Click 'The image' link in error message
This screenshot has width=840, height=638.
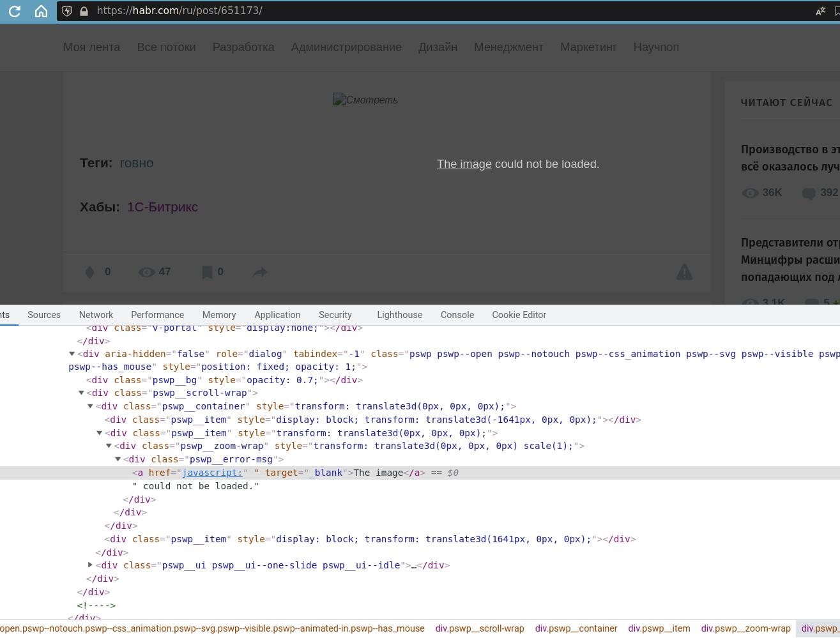point(464,164)
